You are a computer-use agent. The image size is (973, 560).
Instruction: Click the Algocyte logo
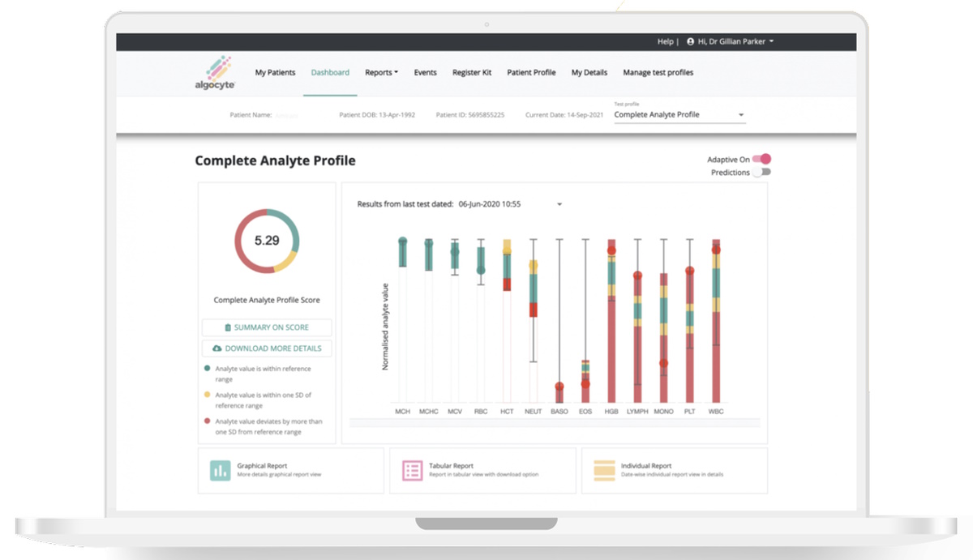click(x=215, y=74)
